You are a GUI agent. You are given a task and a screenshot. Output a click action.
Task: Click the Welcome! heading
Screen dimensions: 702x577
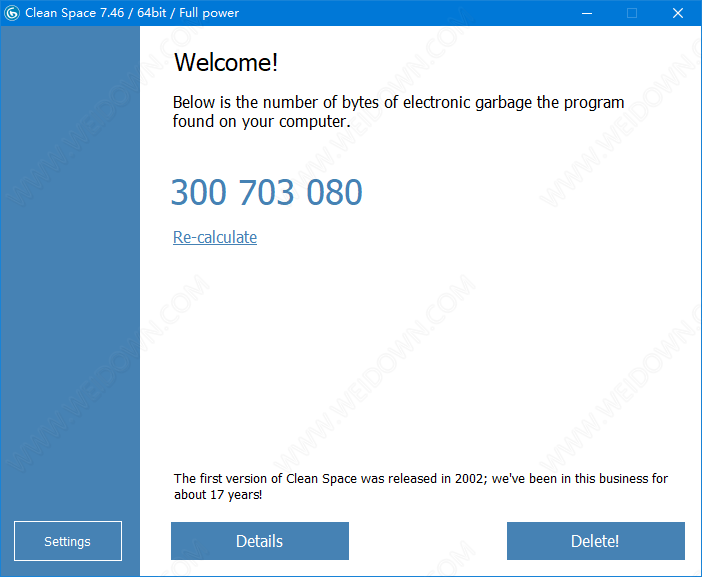click(x=226, y=62)
